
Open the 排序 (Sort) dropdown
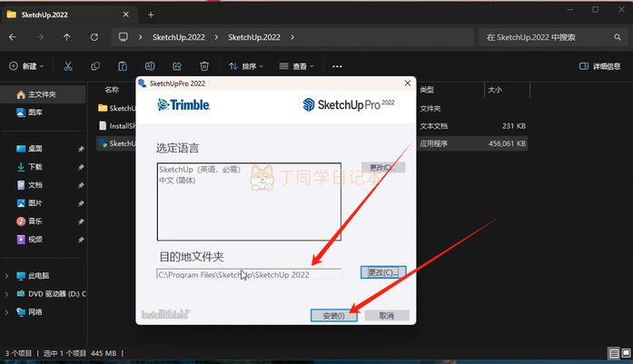click(246, 66)
